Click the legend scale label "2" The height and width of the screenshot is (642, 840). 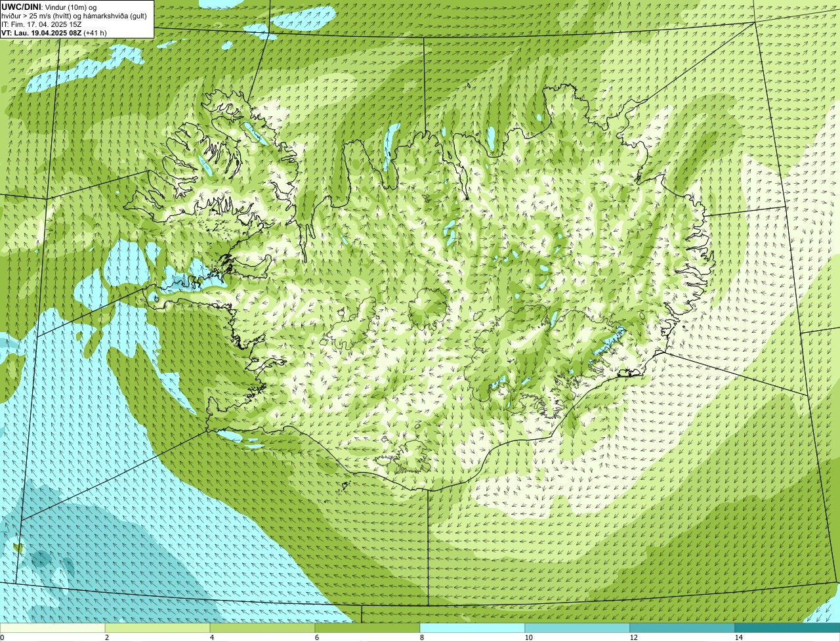106,637
